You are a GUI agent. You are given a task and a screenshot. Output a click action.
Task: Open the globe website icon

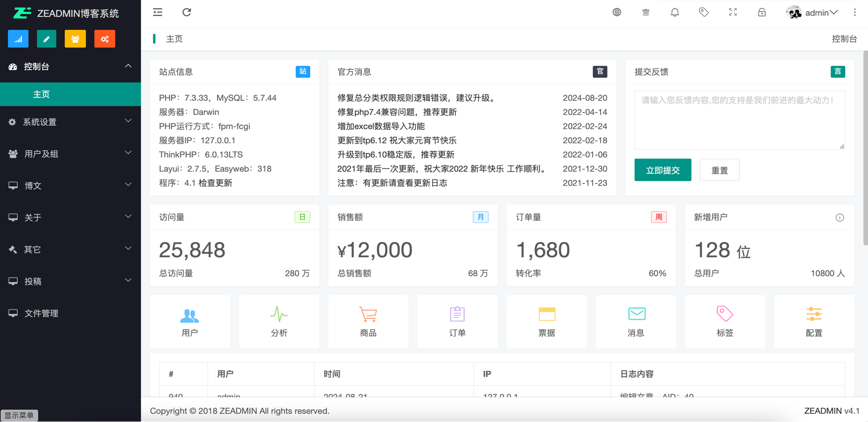tap(617, 12)
